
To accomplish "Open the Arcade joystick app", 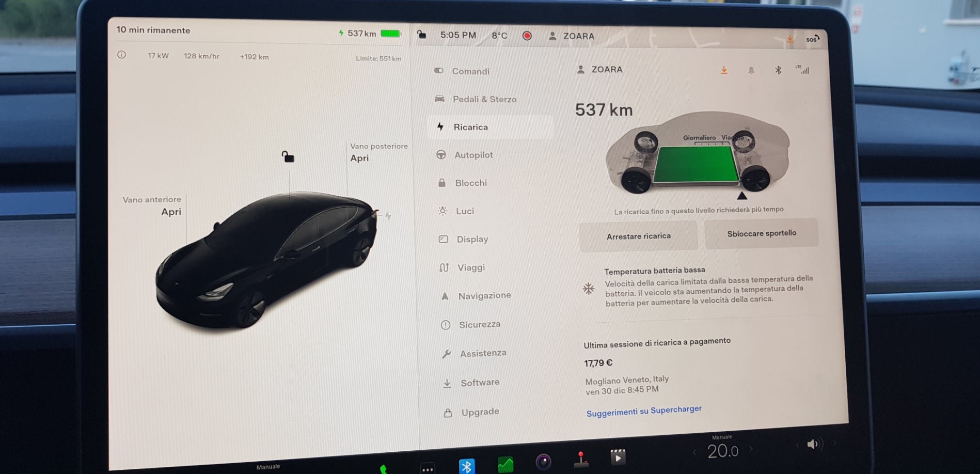I will 581,459.
